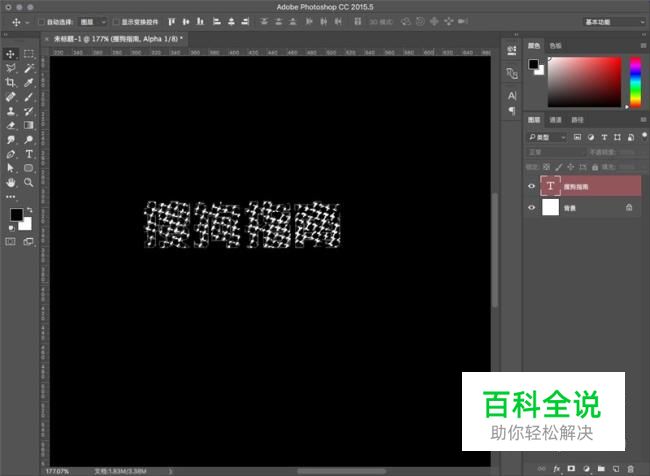
Task: Open the Edit Toolbar three-dots menu
Action: click(10, 197)
